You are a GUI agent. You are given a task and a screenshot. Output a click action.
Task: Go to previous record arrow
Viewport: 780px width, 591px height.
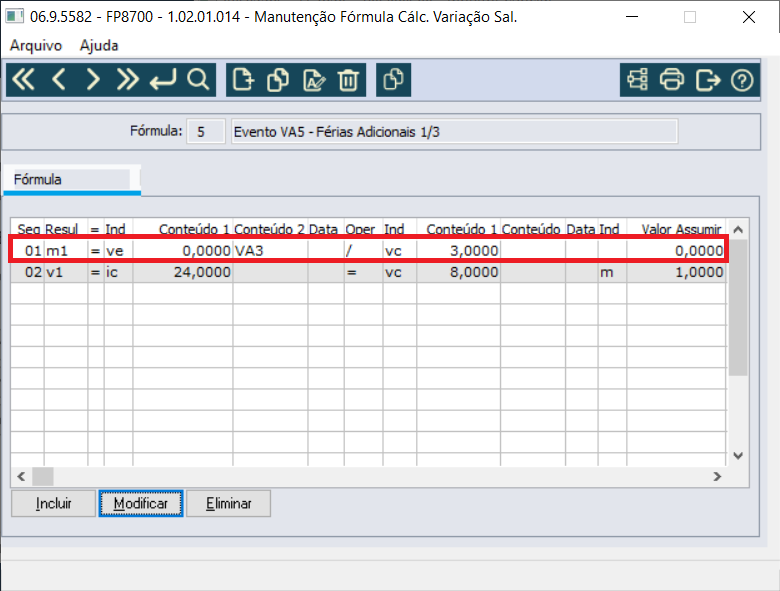[x=59, y=80]
